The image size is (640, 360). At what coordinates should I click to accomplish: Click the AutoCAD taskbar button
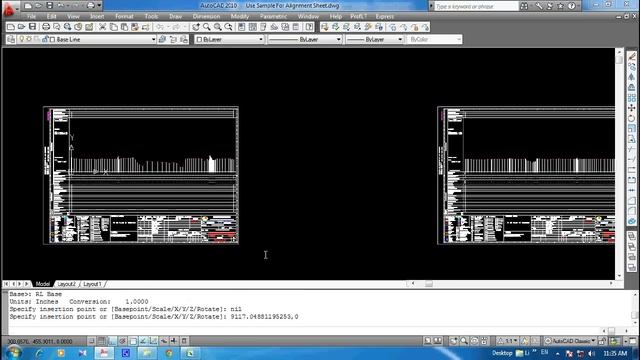point(104,353)
